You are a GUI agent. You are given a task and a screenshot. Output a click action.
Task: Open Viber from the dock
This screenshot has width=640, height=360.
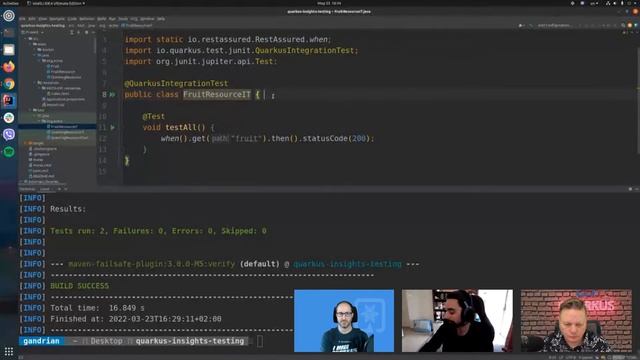9,134
